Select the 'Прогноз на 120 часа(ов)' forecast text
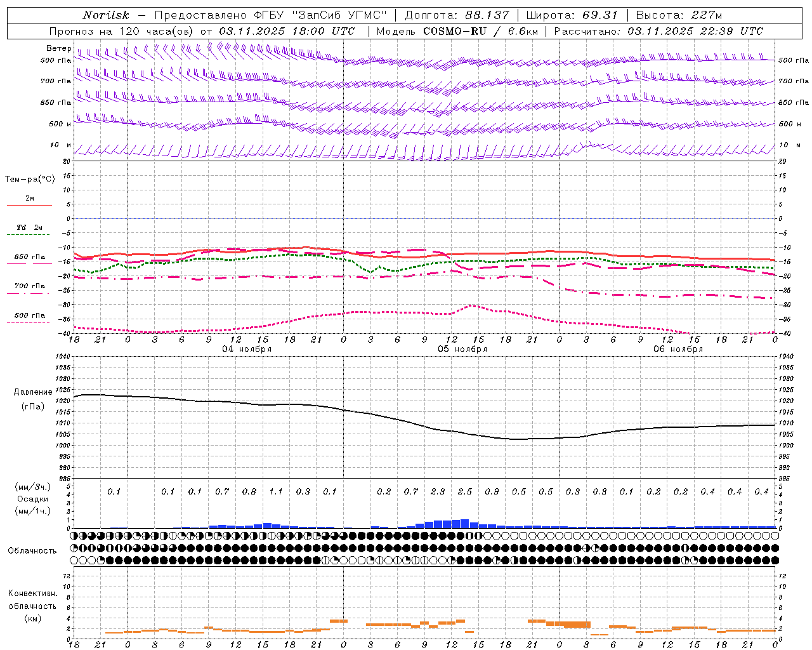The width and height of the screenshot is (812, 650). (x=122, y=31)
